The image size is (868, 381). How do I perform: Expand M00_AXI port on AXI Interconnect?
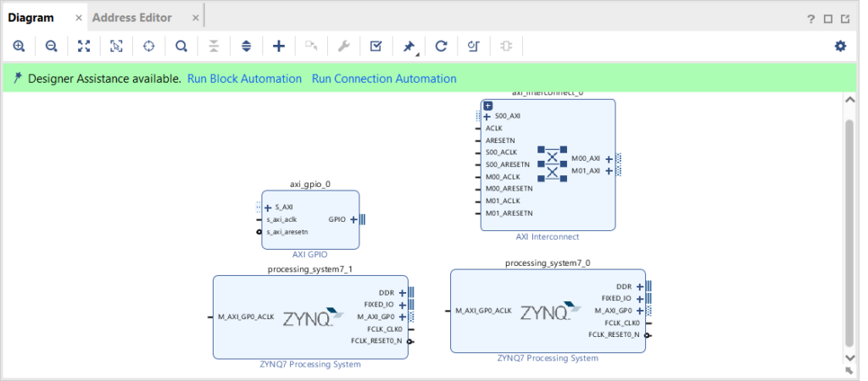pyautogui.click(x=609, y=158)
